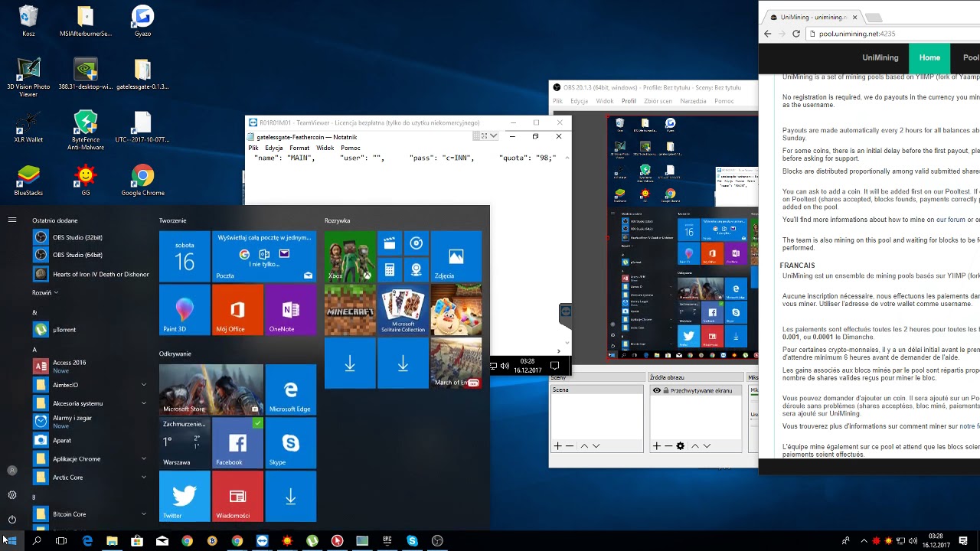
Task: Switch to Skype on the taskbar
Action: [413, 541]
